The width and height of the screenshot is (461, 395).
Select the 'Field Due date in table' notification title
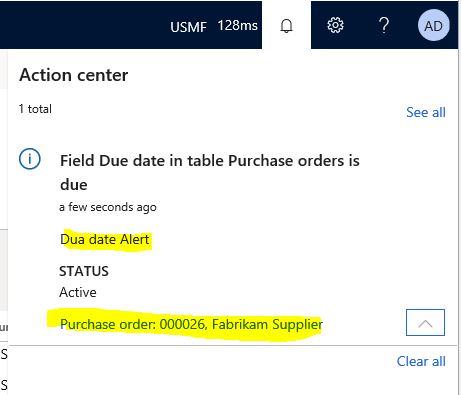tap(210, 172)
